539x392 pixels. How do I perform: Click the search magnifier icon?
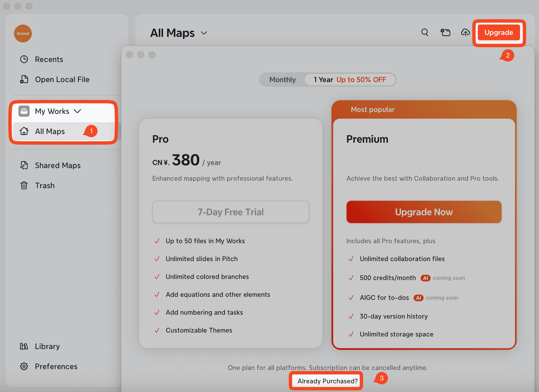[424, 32]
